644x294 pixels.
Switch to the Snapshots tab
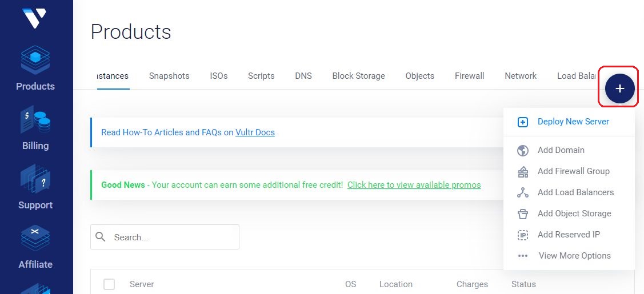[169, 76]
